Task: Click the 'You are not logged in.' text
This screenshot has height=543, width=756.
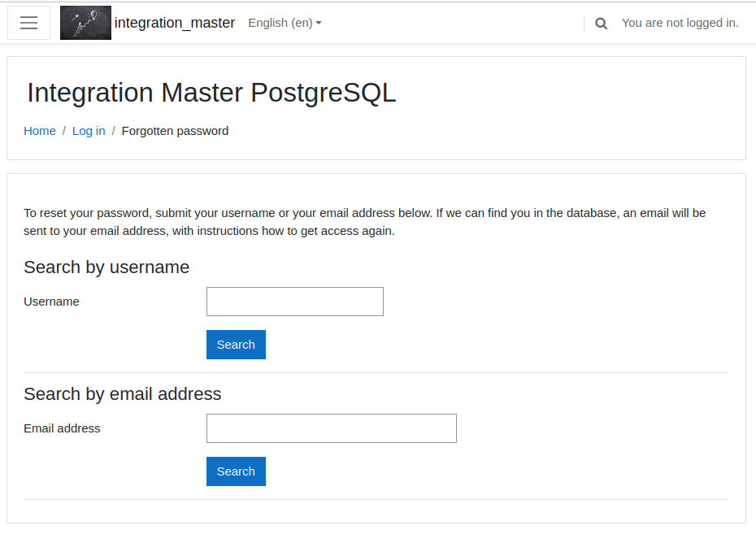Action: (680, 23)
